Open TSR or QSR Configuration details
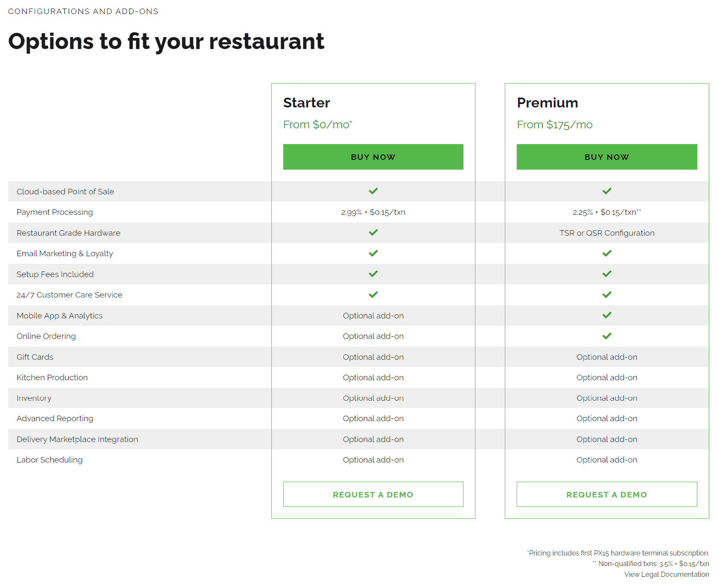Image resolution: width=728 pixels, height=584 pixels. [x=607, y=233]
